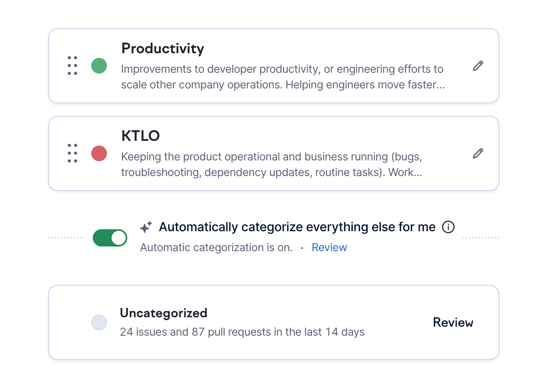Viewport: 538px width, 392px height.
Task: Click the "Automatic categorization is on." status text
Action: (216, 248)
